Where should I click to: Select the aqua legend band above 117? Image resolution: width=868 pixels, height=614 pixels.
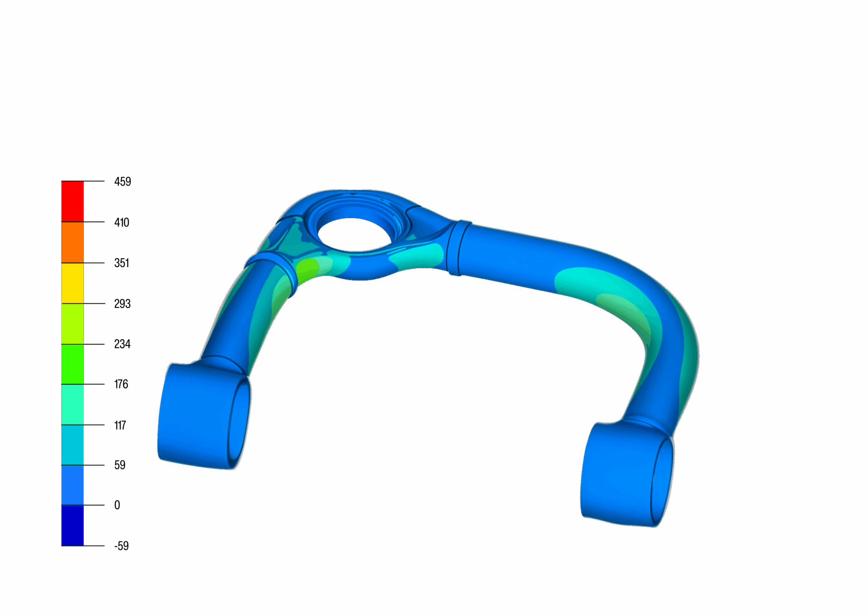(72, 405)
